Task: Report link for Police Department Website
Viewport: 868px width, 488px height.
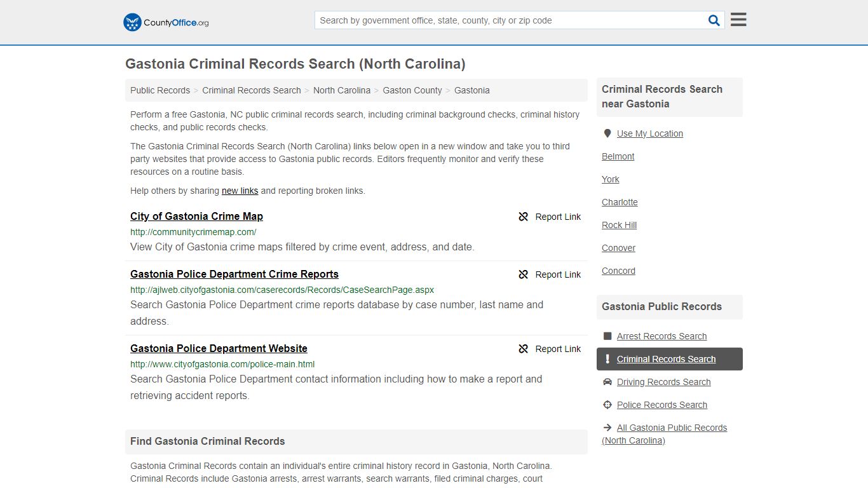Action: [x=558, y=349]
